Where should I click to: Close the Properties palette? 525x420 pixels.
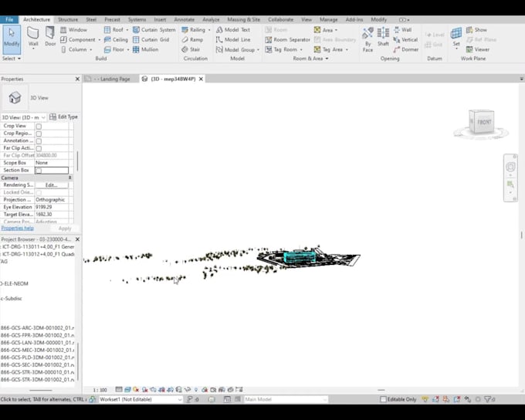point(77,79)
